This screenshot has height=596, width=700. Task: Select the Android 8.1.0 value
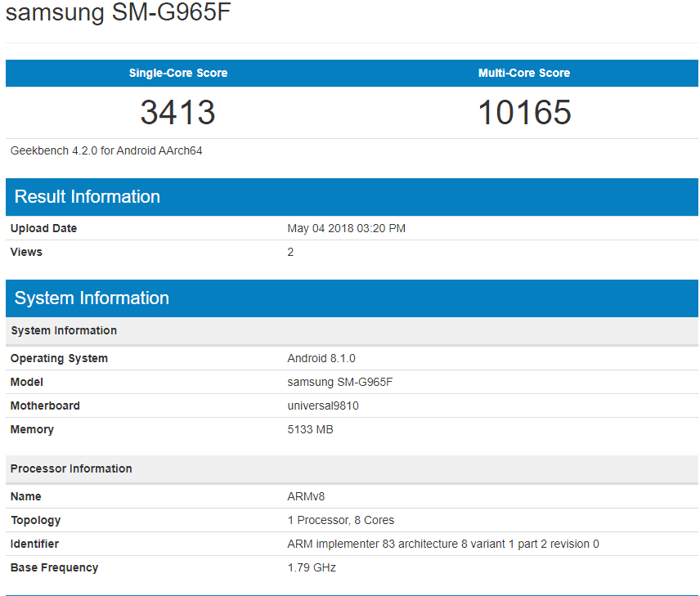pos(321,358)
